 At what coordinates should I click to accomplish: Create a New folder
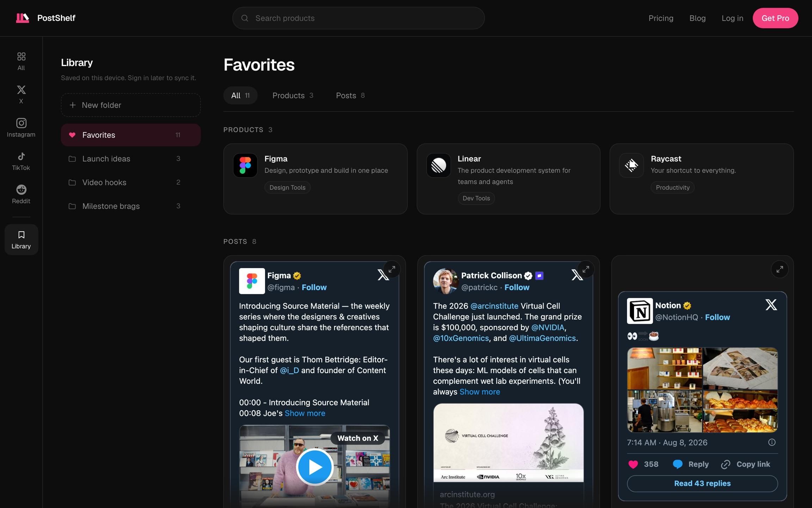[131, 105]
